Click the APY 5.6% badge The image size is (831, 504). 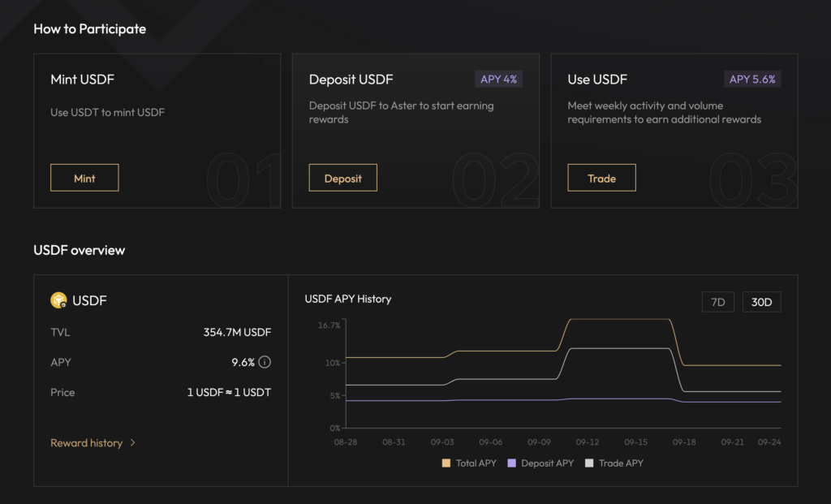[752, 80]
